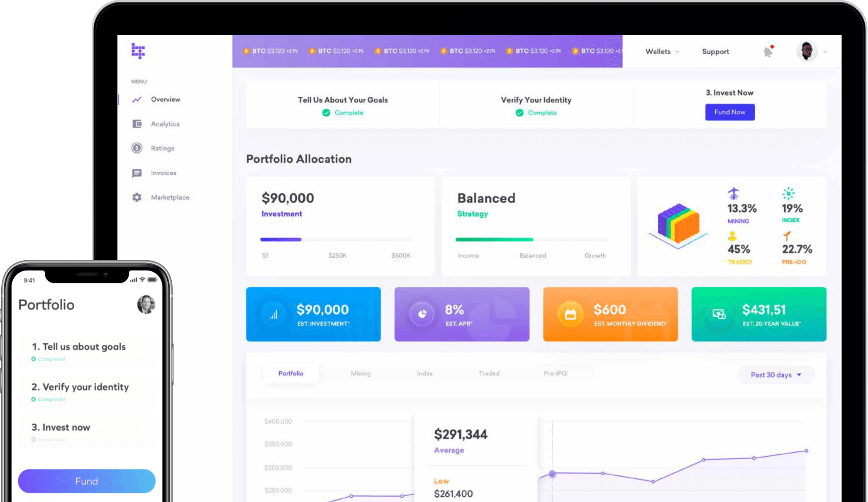Click the Ratings dollar coin icon
This screenshot has width=868, height=502.
[x=137, y=148]
